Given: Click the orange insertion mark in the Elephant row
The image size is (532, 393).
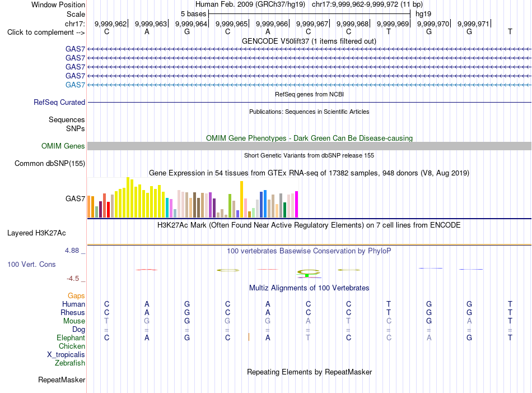Looking at the screenshot, I should click(x=249, y=337).
